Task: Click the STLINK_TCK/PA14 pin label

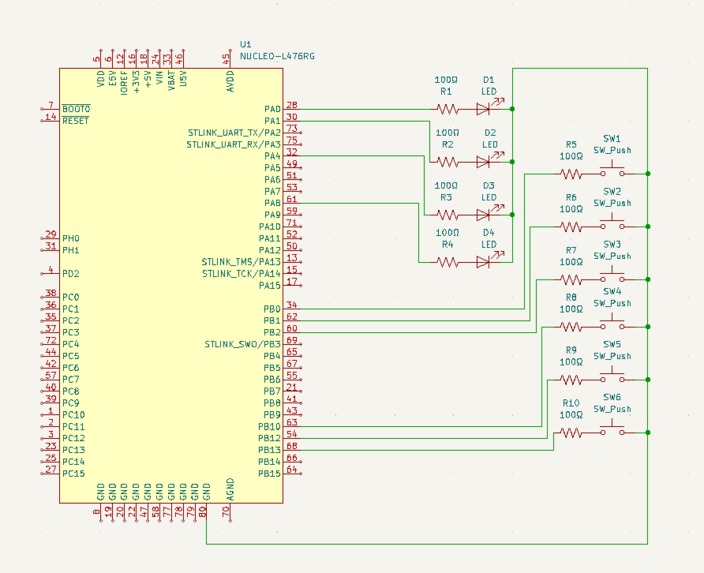Action: tap(241, 273)
